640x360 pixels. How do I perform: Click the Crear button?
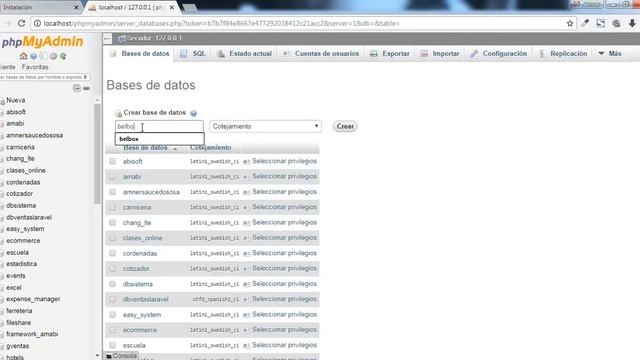click(x=345, y=127)
